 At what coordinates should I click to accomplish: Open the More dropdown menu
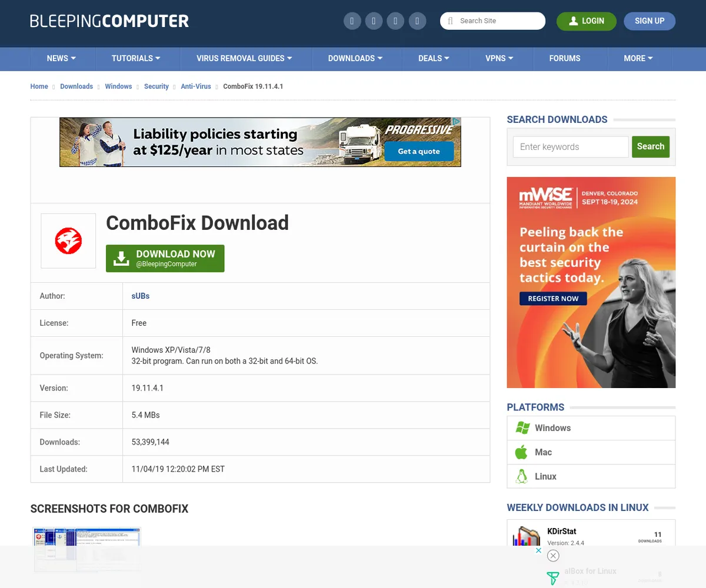(638, 58)
